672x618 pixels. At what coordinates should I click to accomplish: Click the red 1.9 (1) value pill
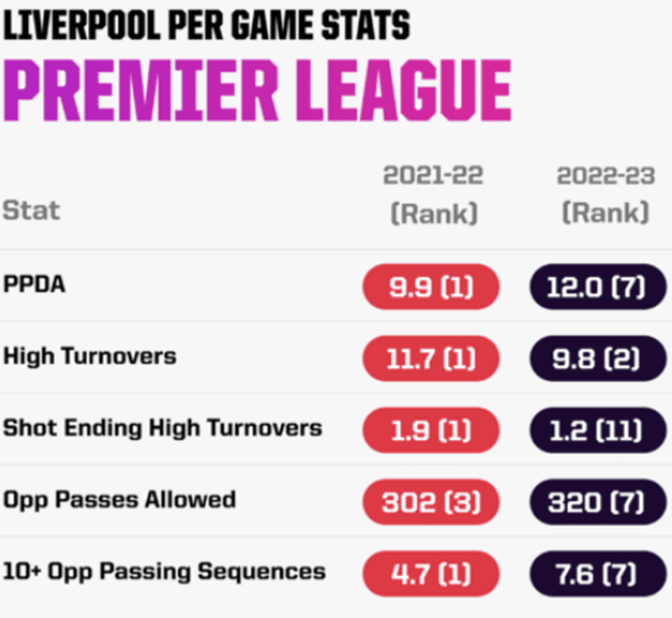[x=431, y=429]
